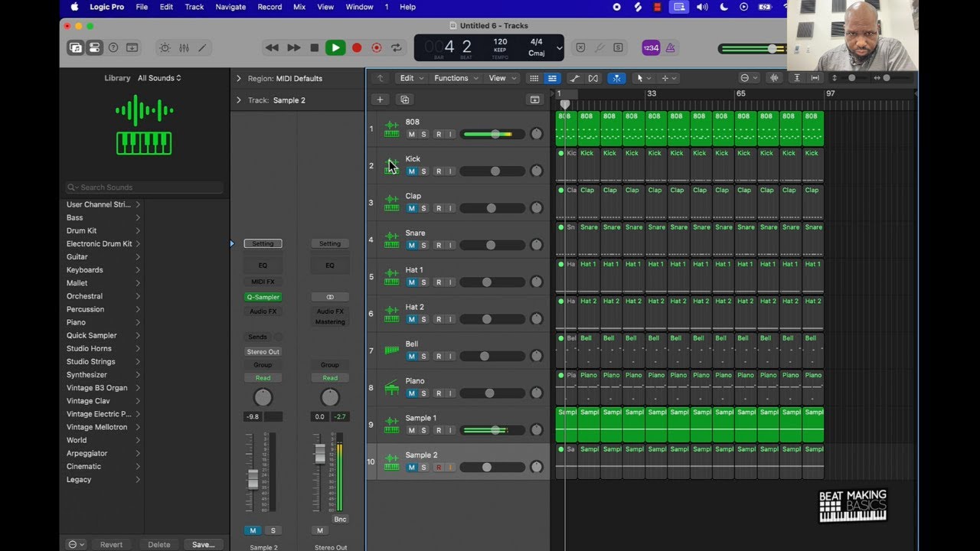Open Smart Controls dial icon

pyautogui.click(x=165, y=47)
